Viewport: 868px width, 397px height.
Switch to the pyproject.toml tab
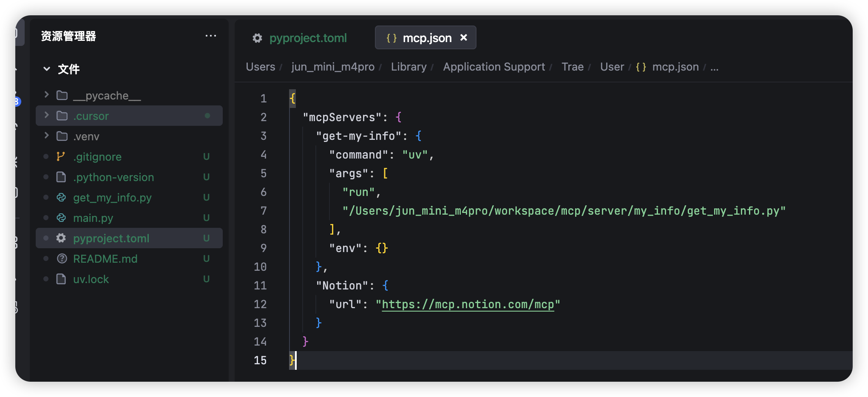[308, 38]
